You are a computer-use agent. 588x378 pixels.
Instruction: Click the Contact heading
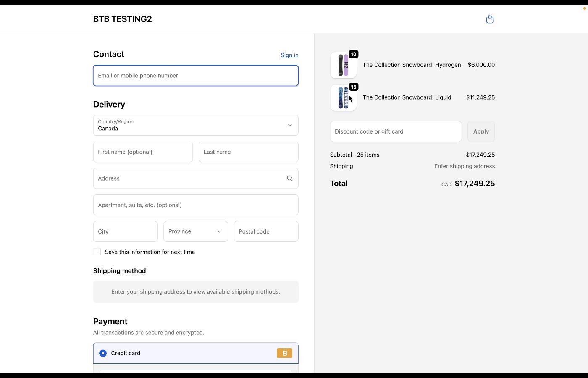point(109,54)
